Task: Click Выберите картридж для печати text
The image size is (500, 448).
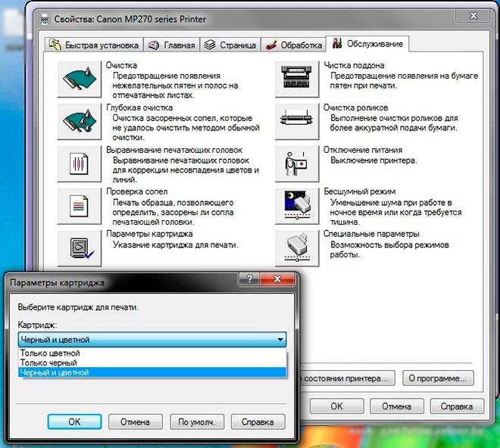Action: pos(78,307)
